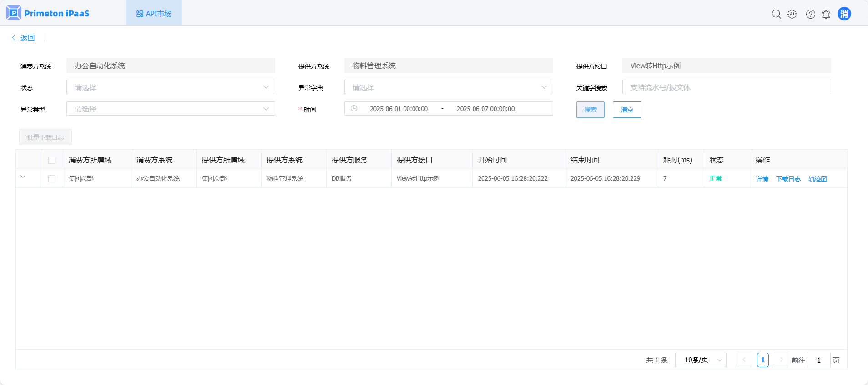Open the help question mark icon
This screenshot has width=868, height=385.
click(x=810, y=14)
